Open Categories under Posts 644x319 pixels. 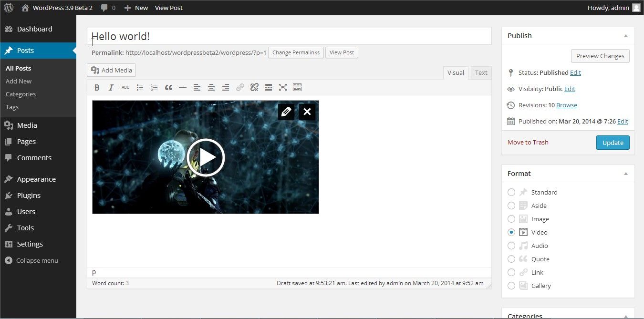point(21,94)
